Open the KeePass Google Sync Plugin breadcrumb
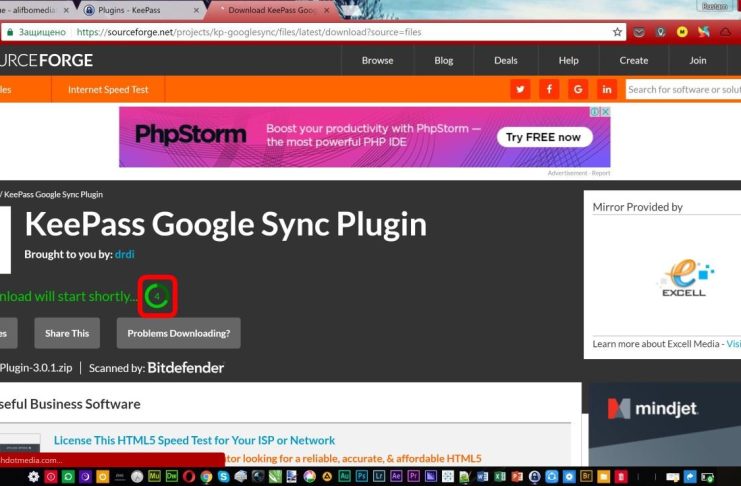The height and width of the screenshot is (486, 741). [x=53, y=194]
